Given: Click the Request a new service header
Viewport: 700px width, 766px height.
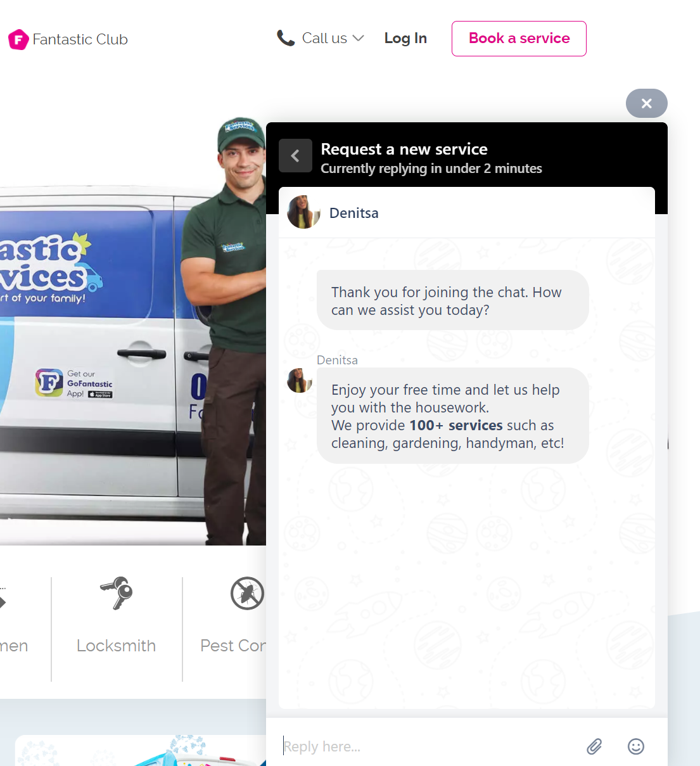Looking at the screenshot, I should 404,149.
